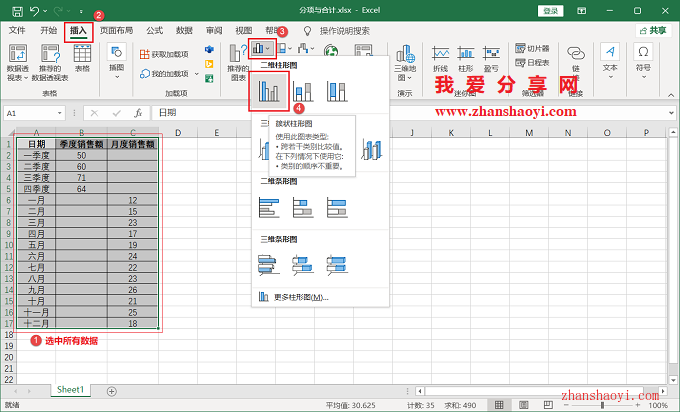This screenshot has width=680, height=412.
Task: Select the 3-D Column chart icon
Action: coord(371,150)
